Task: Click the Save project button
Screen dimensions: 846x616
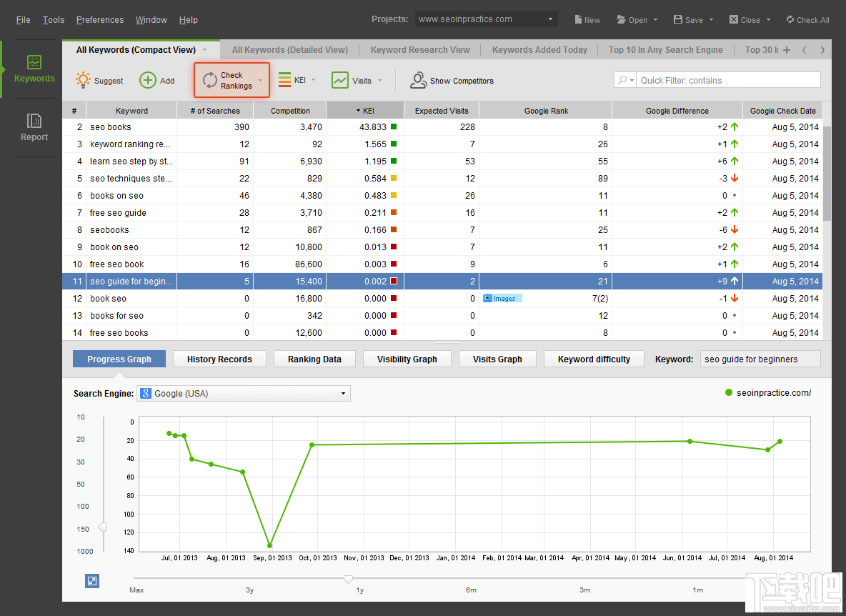Action: pos(688,19)
